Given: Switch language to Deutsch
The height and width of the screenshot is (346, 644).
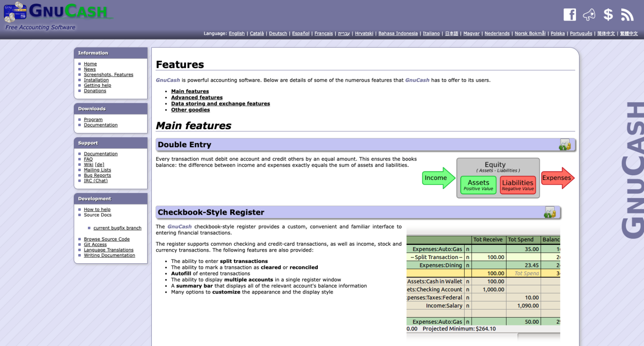Looking at the screenshot, I should [x=278, y=33].
